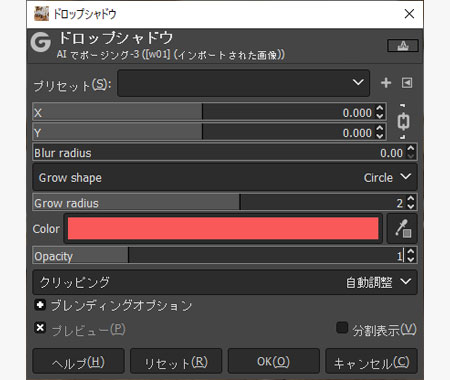
Task: Increase Opacity with up arrow
Action: tap(411, 251)
